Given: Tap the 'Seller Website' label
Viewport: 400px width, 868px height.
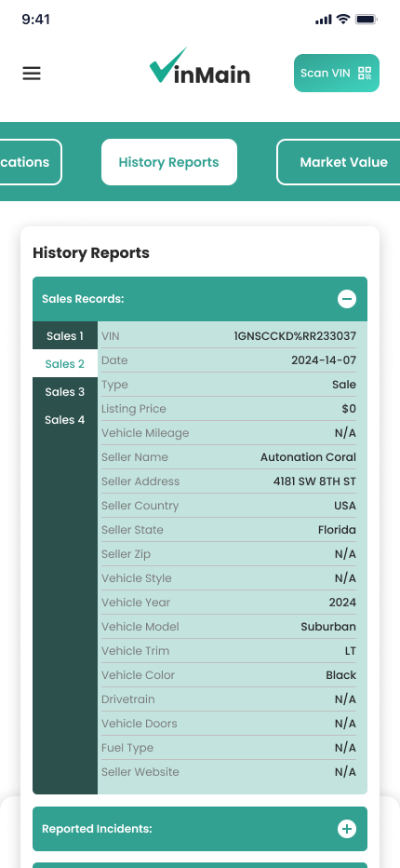Looking at the screenshot, I should tap(140, 772).
